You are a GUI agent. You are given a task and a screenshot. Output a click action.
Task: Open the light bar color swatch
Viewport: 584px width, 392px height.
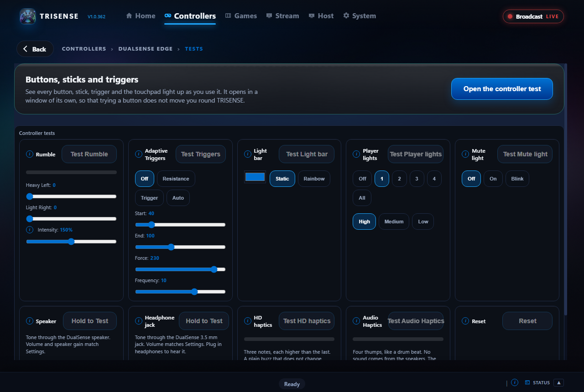255,177
